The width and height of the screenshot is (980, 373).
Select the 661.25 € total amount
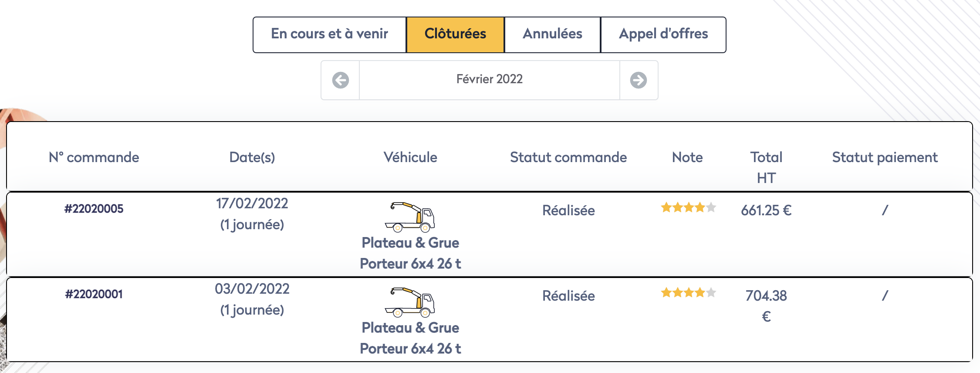click(766, 210)
